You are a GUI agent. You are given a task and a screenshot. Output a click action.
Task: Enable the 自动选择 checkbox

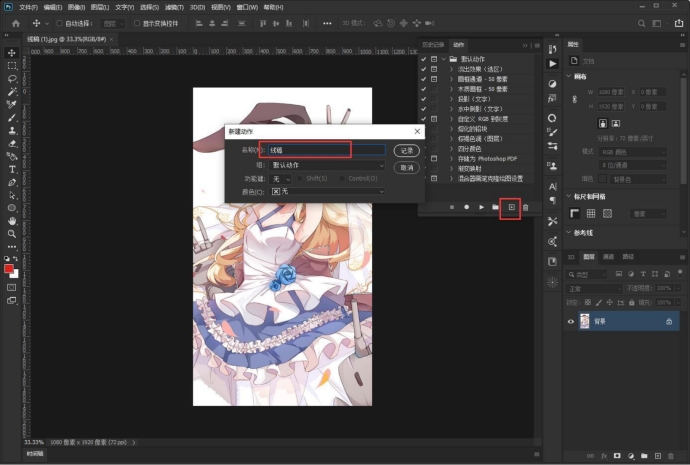(x=59, y=23)
